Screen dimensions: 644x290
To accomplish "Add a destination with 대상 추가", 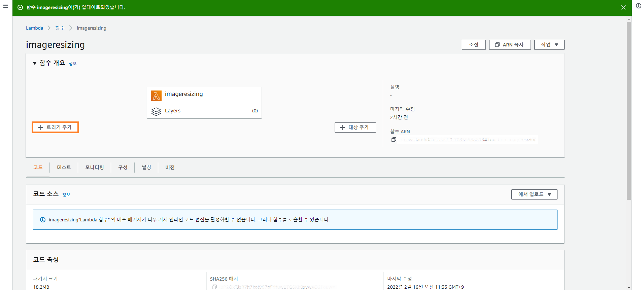I will click(355, 128).
